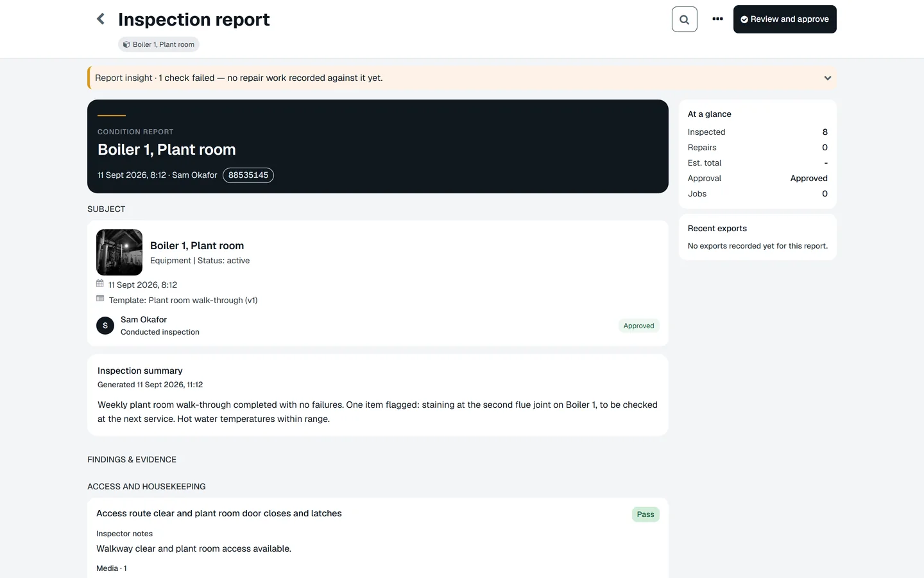Click '11 Sept 2026, 8:12 · Sam Okafor' header line
924x578 pixels.
(157, 175)
